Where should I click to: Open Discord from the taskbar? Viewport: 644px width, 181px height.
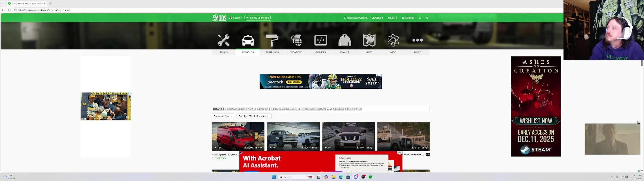pos(356,177)
